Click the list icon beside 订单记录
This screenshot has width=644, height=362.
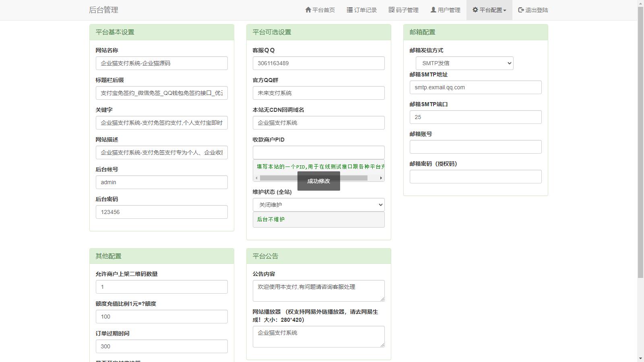(349, 10)
